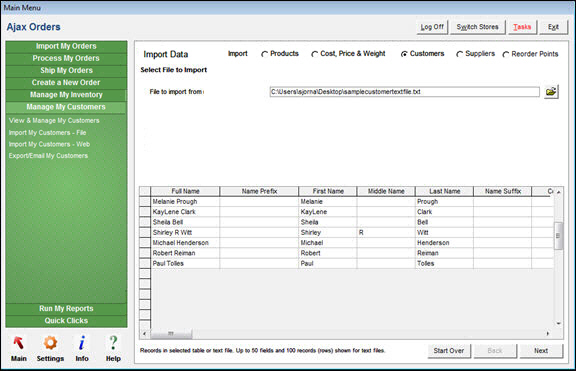This screenshot has width=576, height=371.
Task: Select the Reorder Points radio button
Action: (x=506, y=54)
